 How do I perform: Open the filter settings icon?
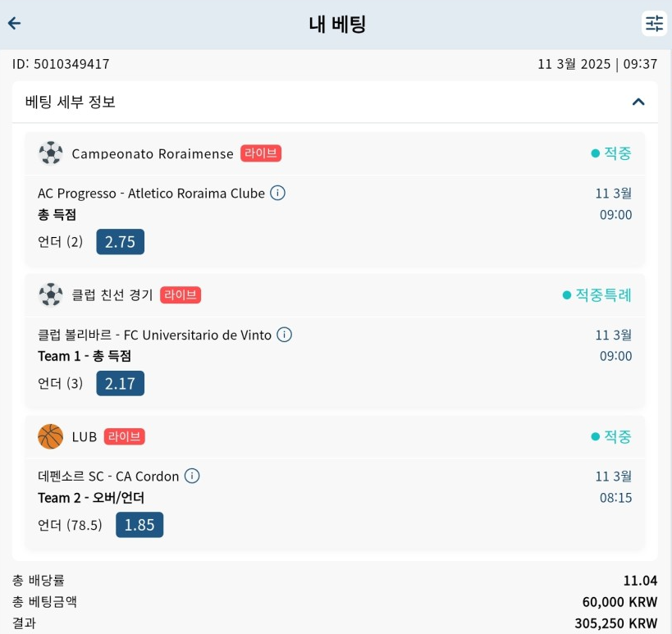(654, 24)
